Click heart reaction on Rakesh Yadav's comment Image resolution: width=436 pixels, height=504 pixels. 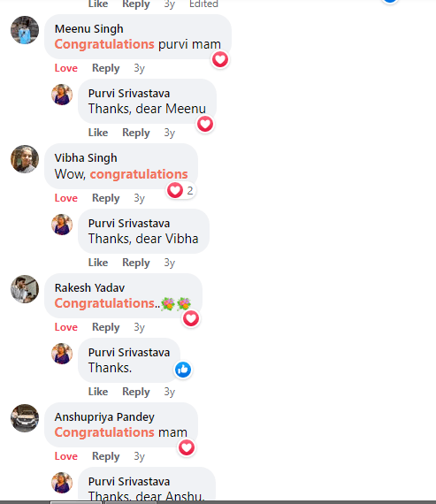pos(191,318)
